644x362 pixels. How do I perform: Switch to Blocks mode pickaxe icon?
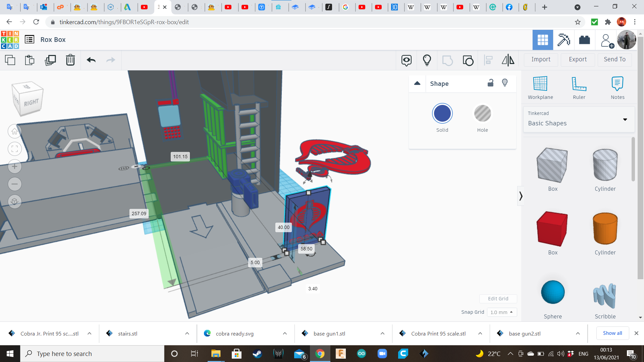tap(563, 40)
